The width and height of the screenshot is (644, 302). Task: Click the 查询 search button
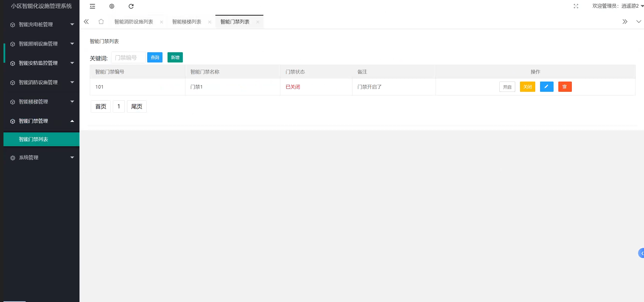pos(155,57)
